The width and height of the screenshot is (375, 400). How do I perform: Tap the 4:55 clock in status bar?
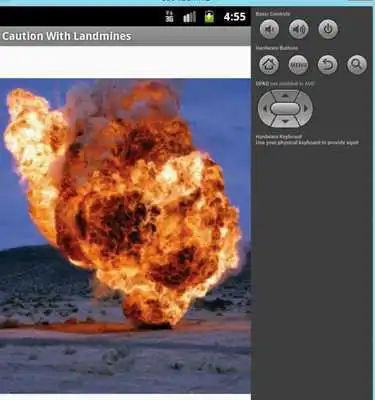(x=235, y=17)
